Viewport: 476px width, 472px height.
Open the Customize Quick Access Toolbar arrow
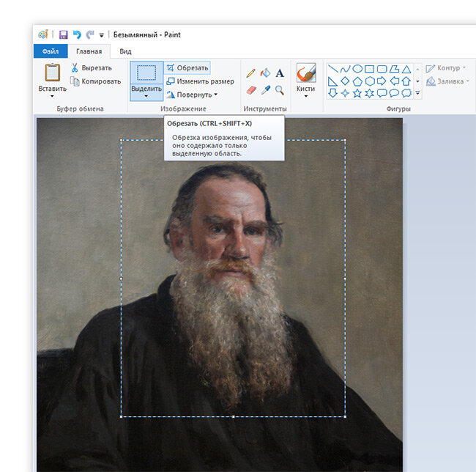pyautogui.click(x=101, y=35)
